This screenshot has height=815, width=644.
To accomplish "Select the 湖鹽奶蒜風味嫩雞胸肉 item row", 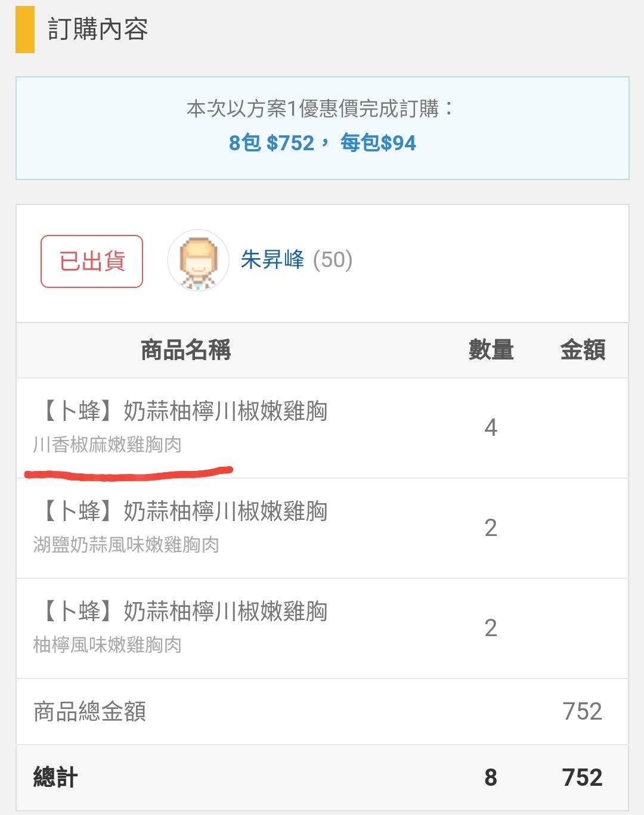I will [x=323, y=528].
